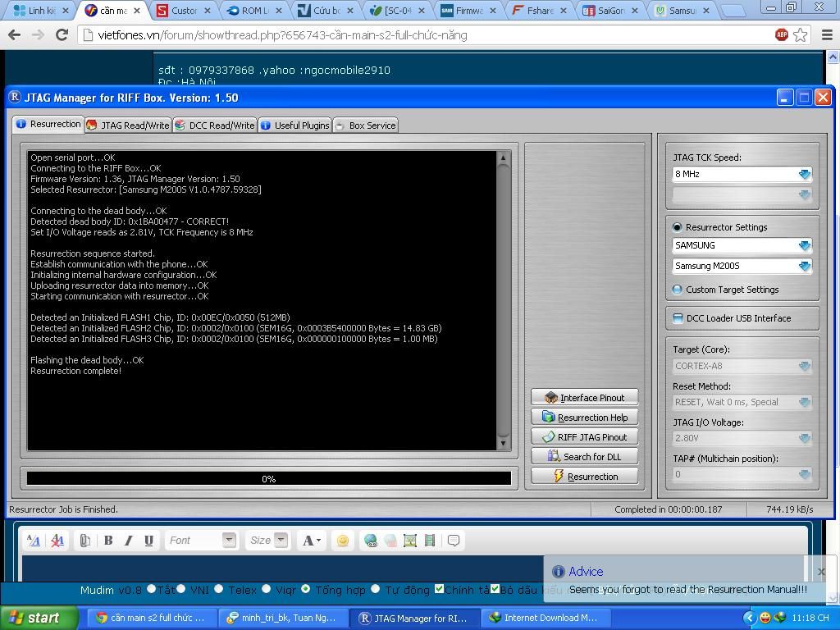
Task: Toggle bold in forum editor
Action: 108,540
